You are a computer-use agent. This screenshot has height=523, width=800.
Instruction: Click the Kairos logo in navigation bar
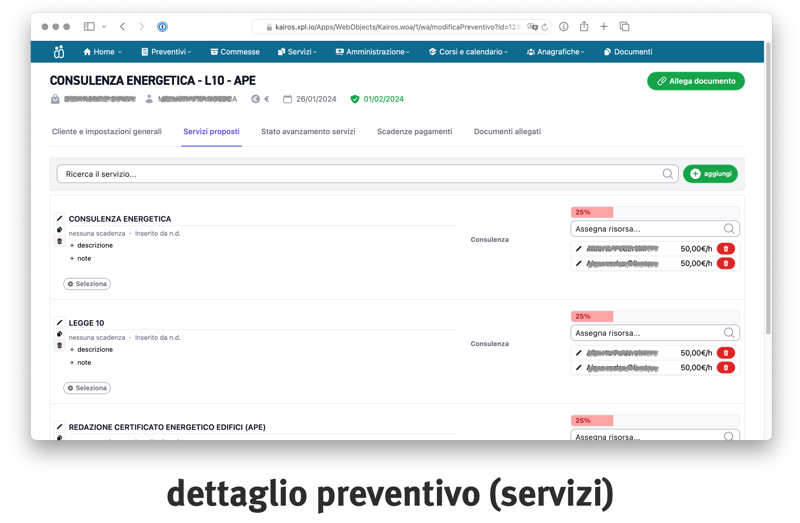(59, 52)
